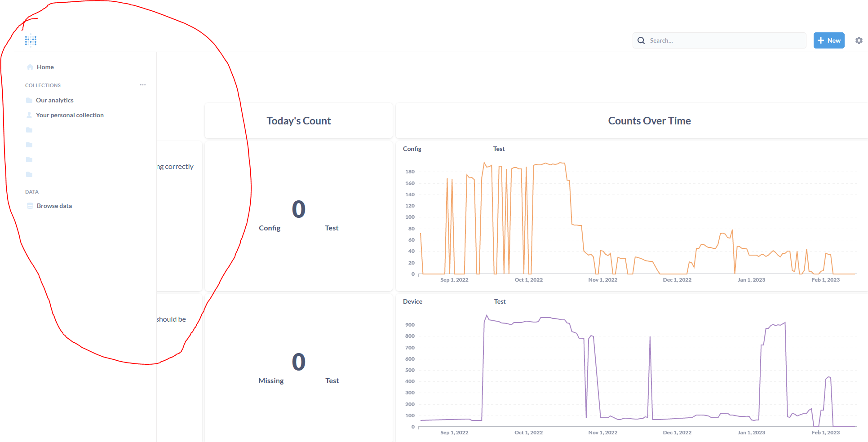Viewport: 868px width, 442px height.
Task: Toggle the Device series in the bottom chart
Action: coord(412,301)
